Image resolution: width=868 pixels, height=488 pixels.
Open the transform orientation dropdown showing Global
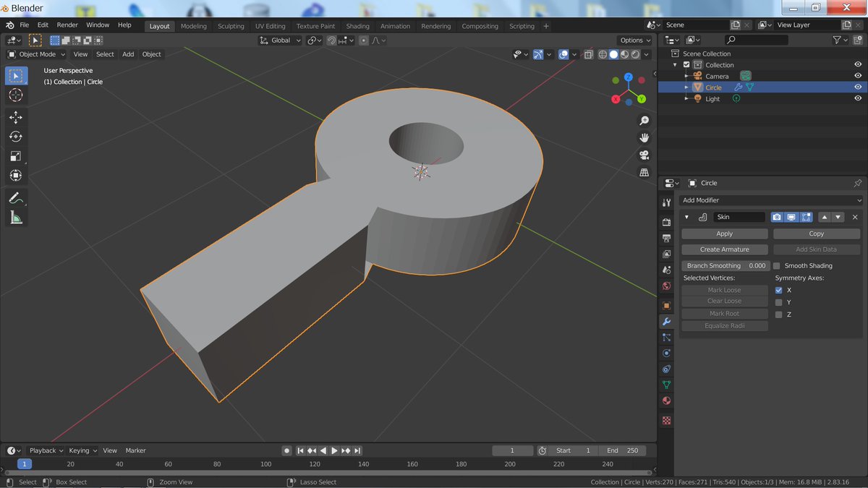point(279,40)
